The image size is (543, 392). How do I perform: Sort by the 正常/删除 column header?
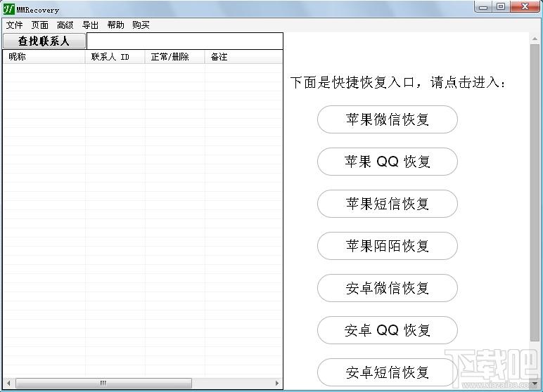point(174,57)
